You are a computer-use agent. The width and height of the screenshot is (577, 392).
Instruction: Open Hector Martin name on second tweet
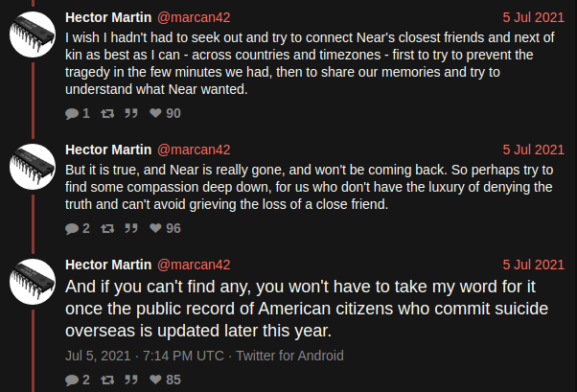pyautogui.click(x=108, y=150)
